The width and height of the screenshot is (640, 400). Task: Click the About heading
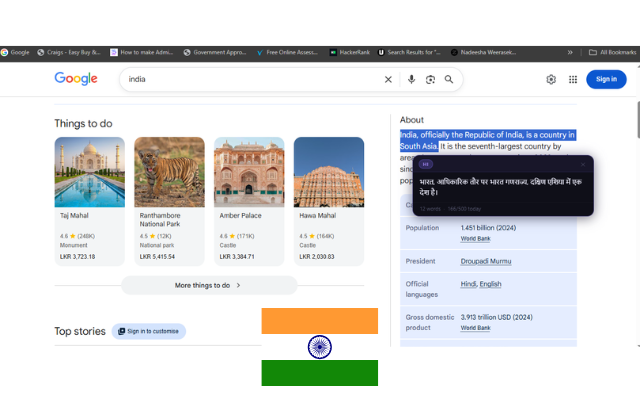coord(411,120)
